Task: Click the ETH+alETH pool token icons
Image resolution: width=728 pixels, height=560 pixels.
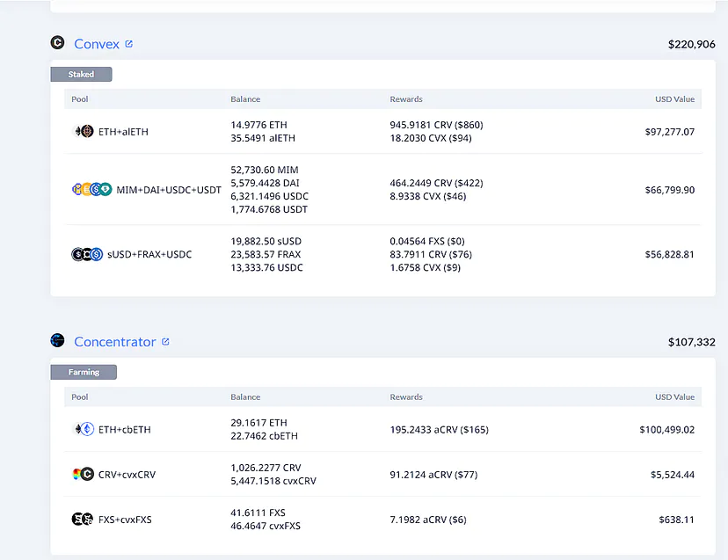Action: tap(83, 132)
